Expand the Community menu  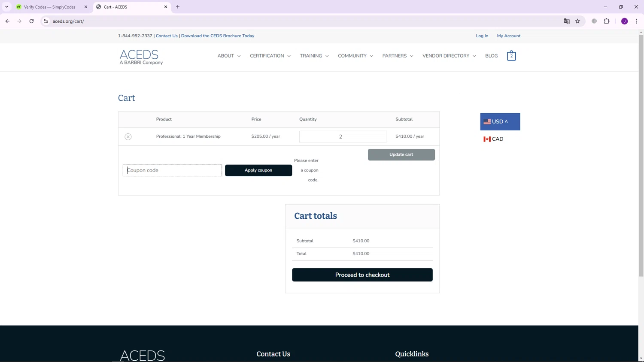(355, 56)
